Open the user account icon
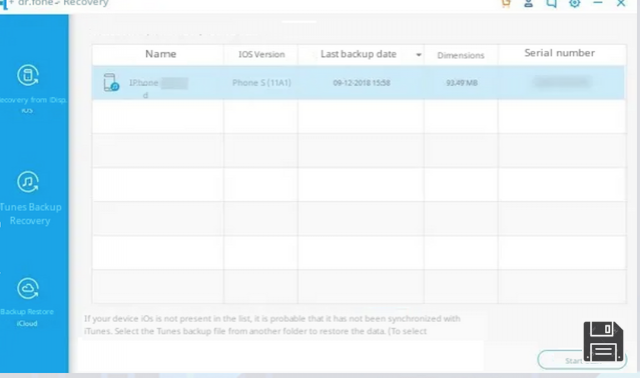The width and height of the screenshot is (640, 378). click(x=528, y=3)
